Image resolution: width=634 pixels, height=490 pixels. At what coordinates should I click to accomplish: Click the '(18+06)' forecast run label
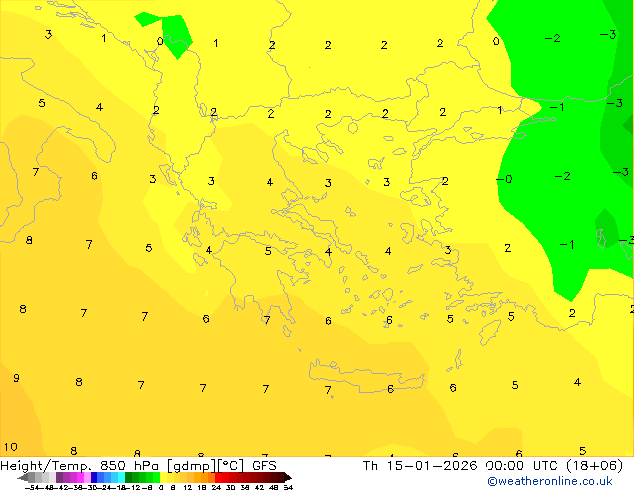(x=595, y=466)
